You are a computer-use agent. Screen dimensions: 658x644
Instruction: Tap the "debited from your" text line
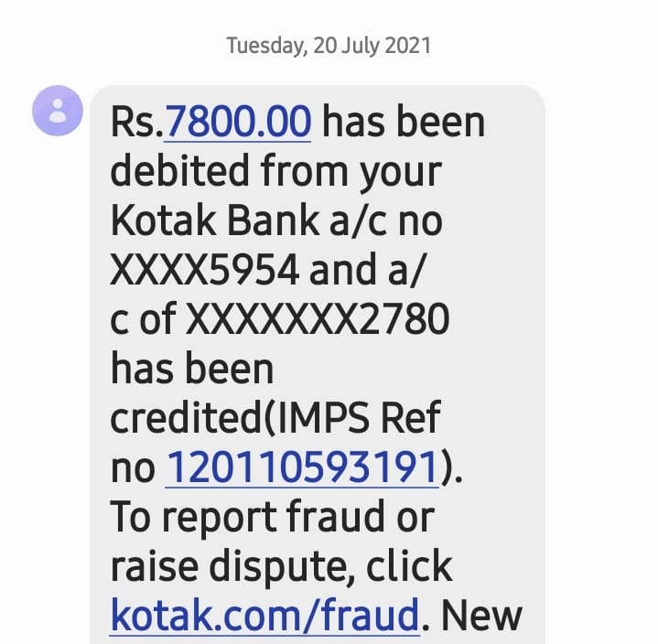click(275, 171)
